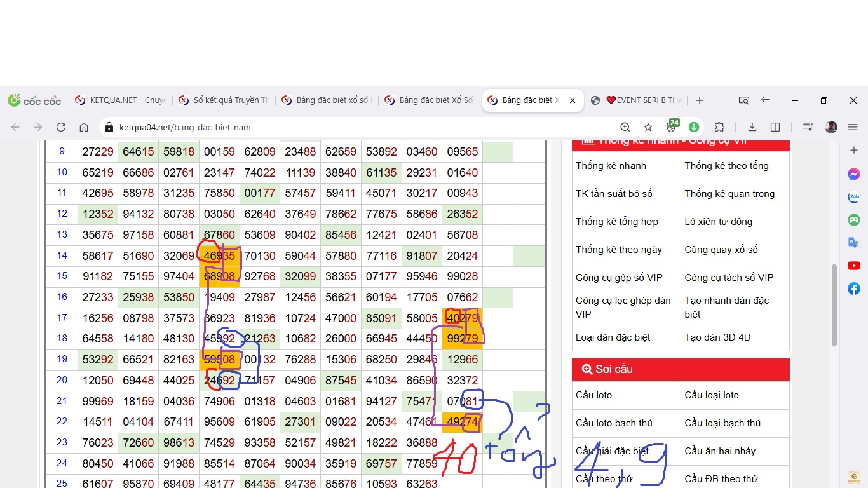Image resolution: width=868 pixels, height=488 pixels.
Task: Bookmark this page with the star icon
Action: tap(648, 127)
